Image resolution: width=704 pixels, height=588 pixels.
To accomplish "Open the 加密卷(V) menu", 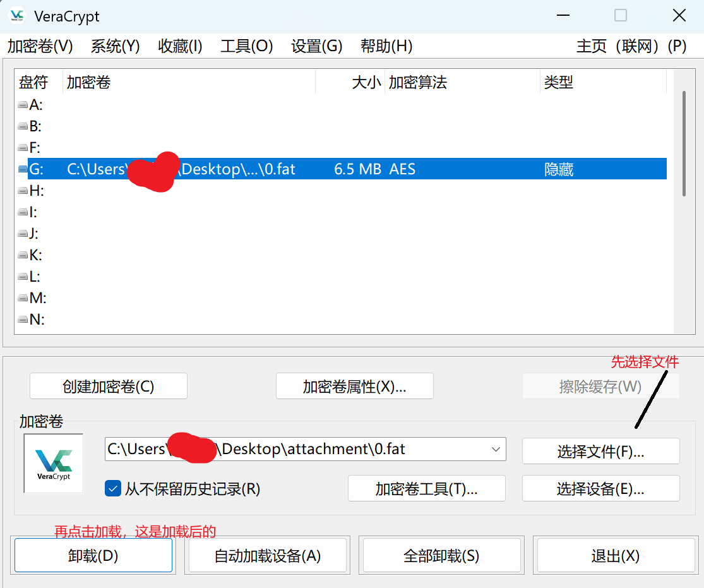I will pos(40,46).
